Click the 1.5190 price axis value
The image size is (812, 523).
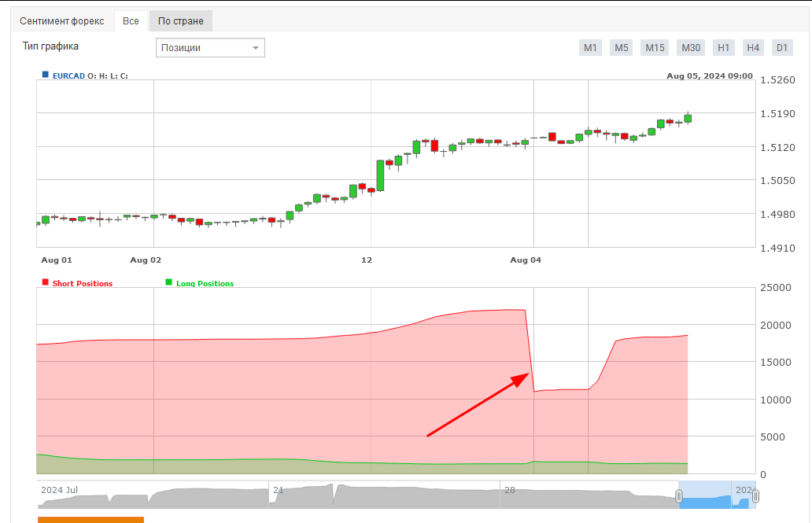(x=777, y=113)
